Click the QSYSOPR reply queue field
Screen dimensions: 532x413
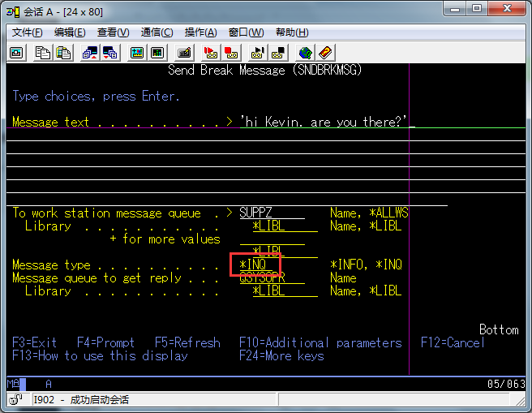272,278
